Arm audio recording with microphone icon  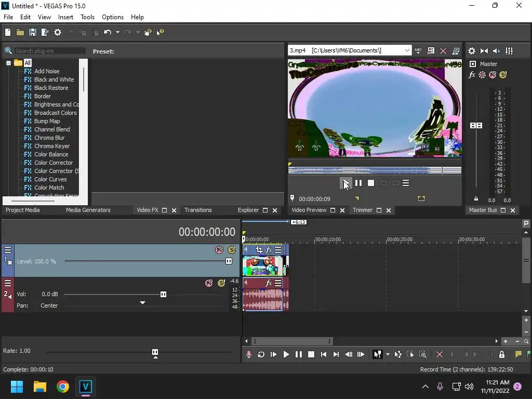pyautogui.click(x=249, y=354)
